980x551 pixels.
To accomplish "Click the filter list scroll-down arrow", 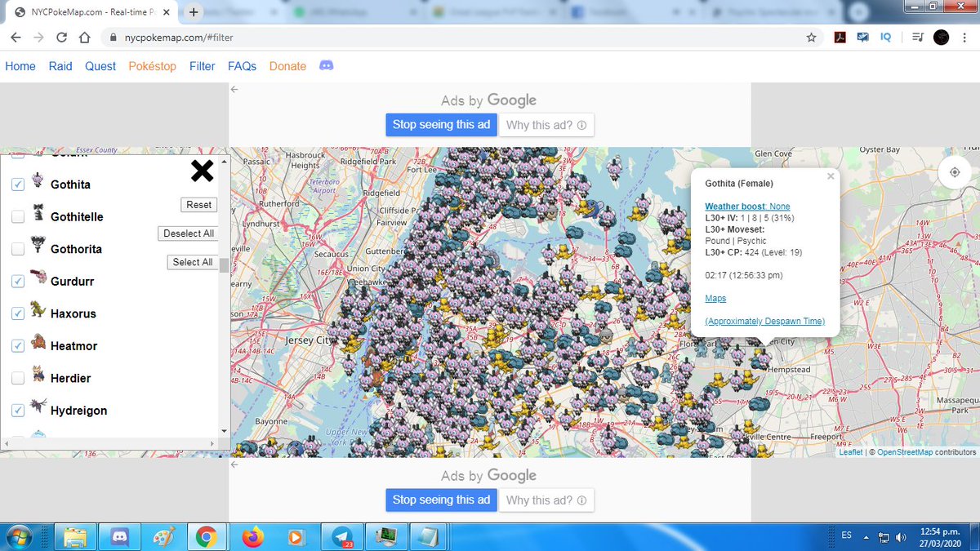I will coord(224,430).
